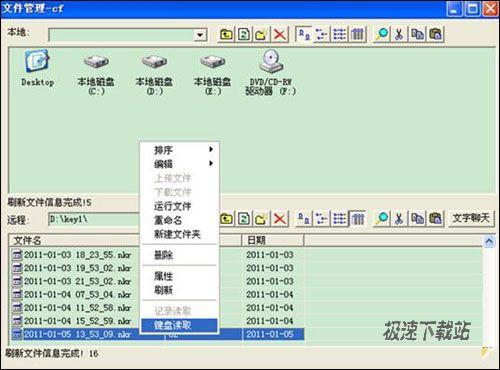Click the copy icon in remote toolbar
This screenshot has width=500, height=370.
417,219
